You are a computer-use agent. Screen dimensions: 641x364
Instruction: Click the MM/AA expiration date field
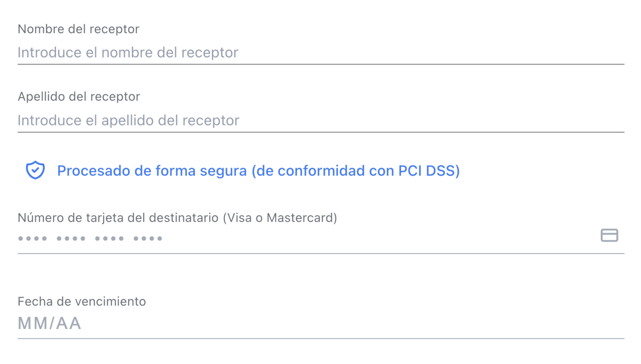pyautogui.click(x=321, y=323)
